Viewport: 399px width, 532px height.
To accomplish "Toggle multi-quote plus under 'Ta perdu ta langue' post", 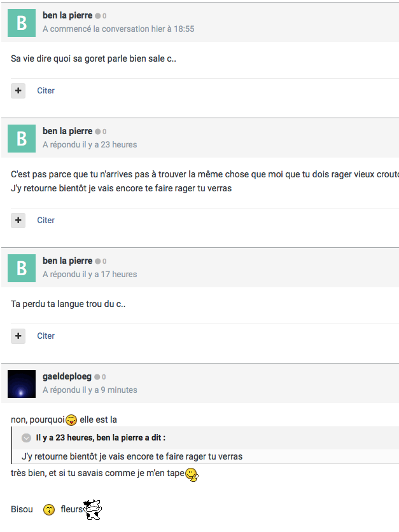I will click(x=18, y=336).
